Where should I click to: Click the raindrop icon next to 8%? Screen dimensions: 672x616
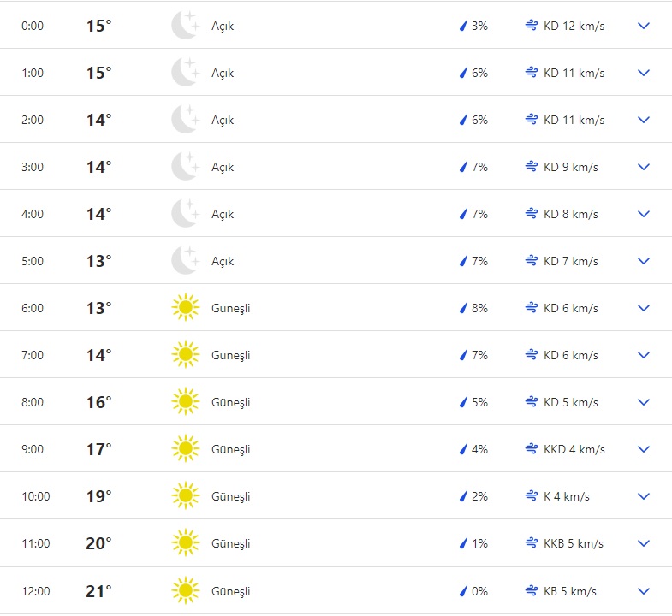coord(463,308)
